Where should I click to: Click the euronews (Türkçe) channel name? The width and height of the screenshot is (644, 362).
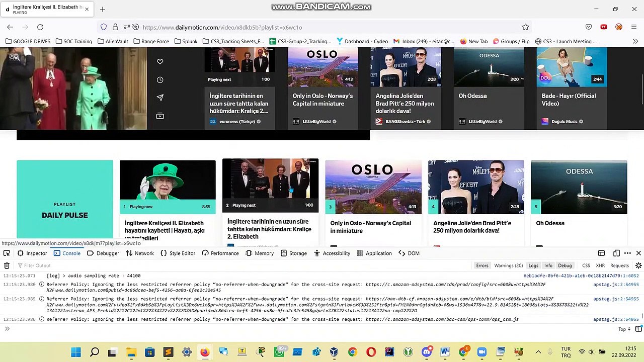pos(237,121)
